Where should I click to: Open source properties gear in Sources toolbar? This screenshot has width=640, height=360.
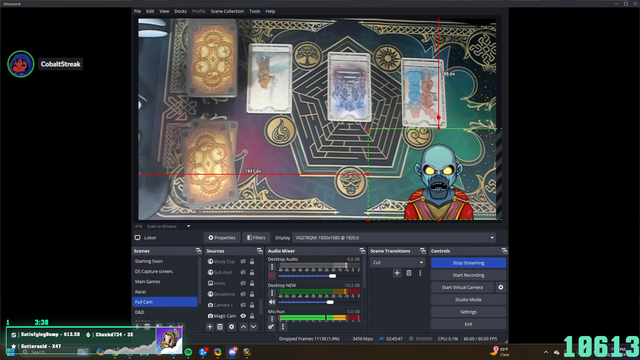[x=231, y=327]
